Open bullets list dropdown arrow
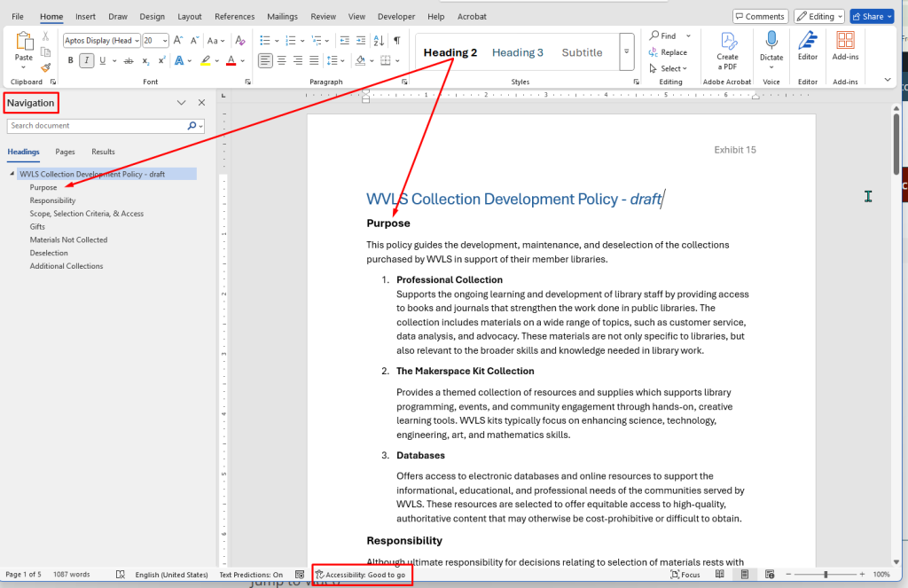The width and height of the screenshot is (908, 588). pyautogui.click(x=277, y=41)
